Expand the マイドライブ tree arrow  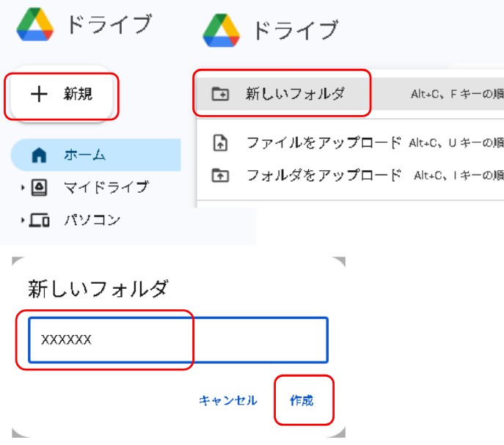point(23,188)
